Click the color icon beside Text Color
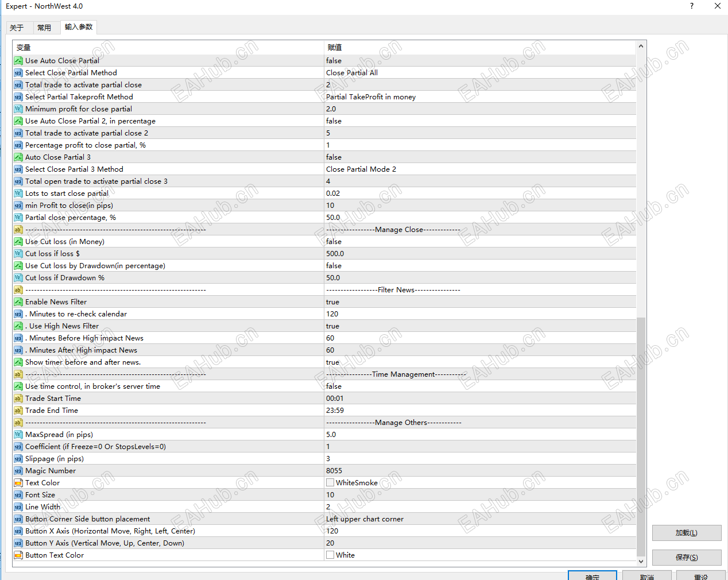 [18, 482]
